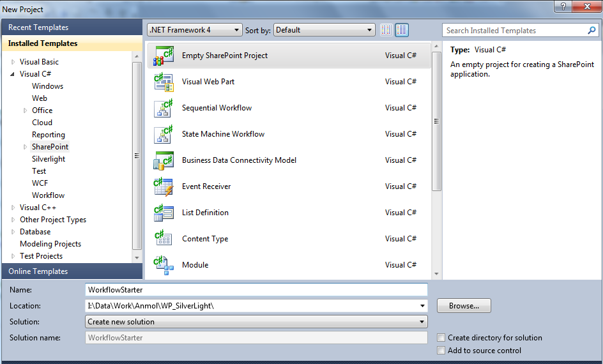Click the search magnifier icon
The width and height of the screenshot is (603, 364).
[592, 31]
